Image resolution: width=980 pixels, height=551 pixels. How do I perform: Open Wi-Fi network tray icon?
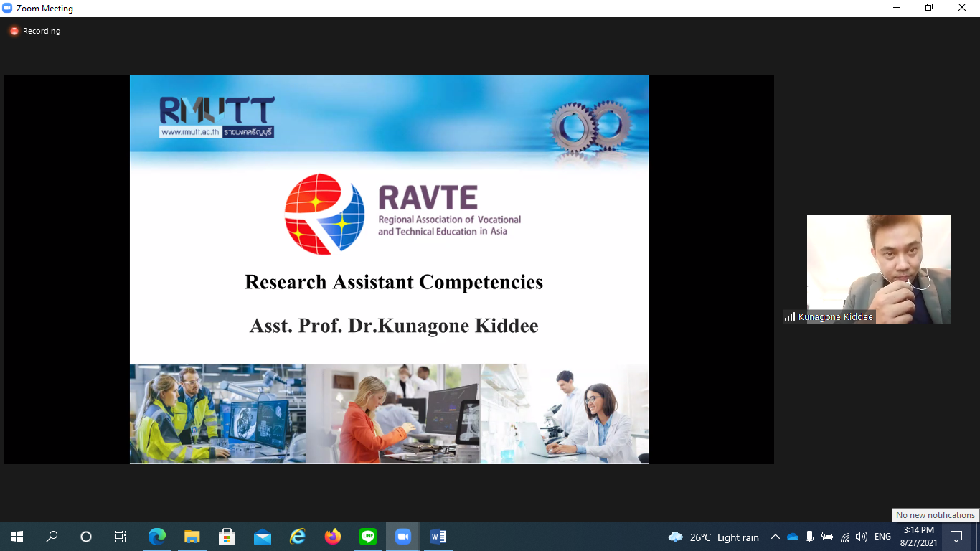pyautogui.click(x=845, y=537)
